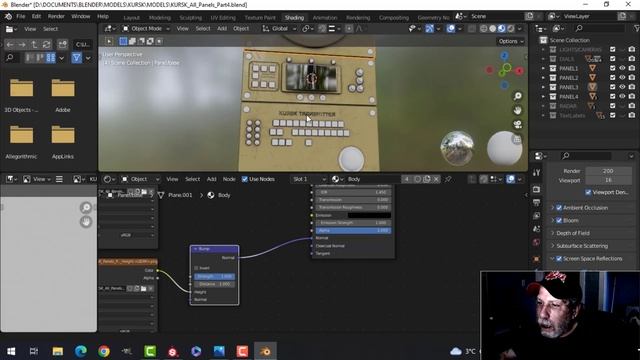Screen dimensions: 640x360
Task: Disable PANEL4 in renders via camera icon
Action: pos(632,96)
